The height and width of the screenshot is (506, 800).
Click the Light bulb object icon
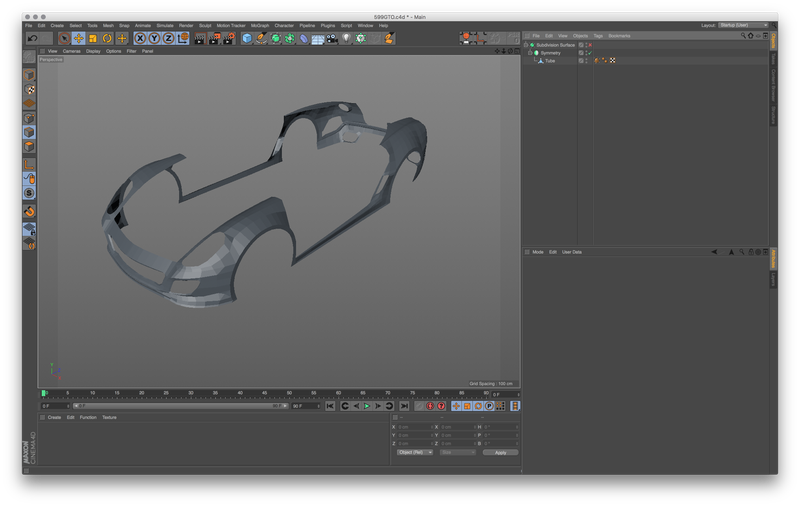tap(346, 38)
